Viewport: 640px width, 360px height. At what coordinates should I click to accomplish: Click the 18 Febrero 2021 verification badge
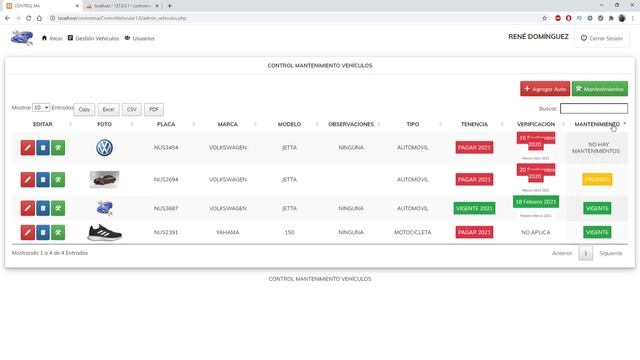tap(536, 202)
